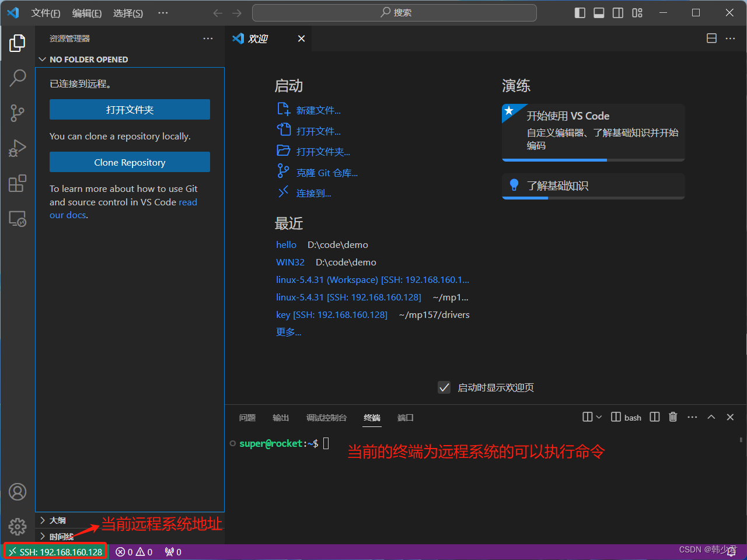Image resolution: width=747 pixels, height=560 pixels.
Task: Open recent item WIN32
Action: [x=290, y=262]
